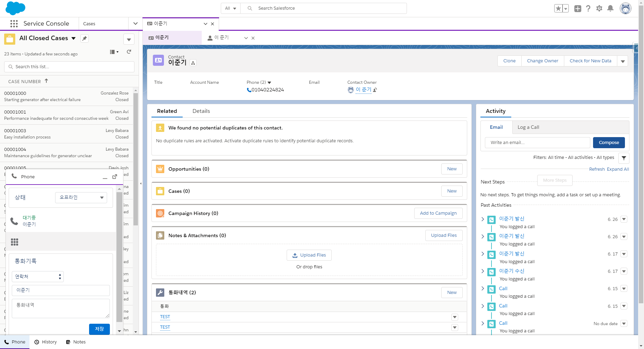Open the Favorites list dropdown arrow
644x349 pixels.
(x=566, y=8)
